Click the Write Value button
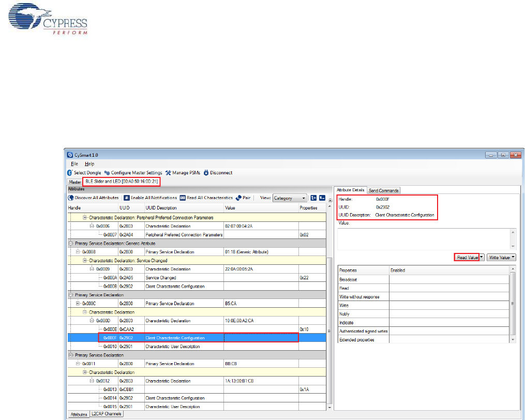Viewport: 525px width, 420px height. 499,257
